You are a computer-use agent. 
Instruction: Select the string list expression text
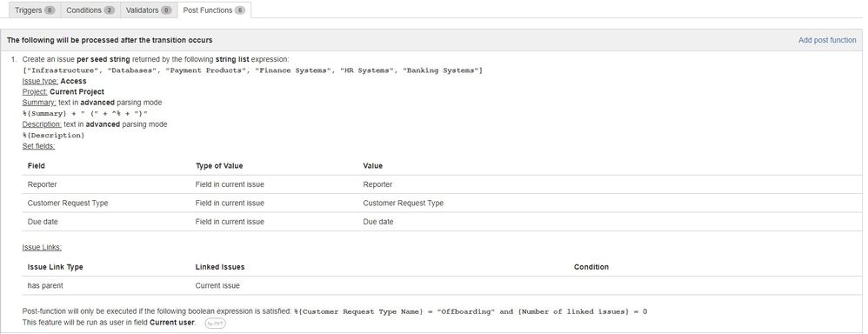click(x=252, y=71)
